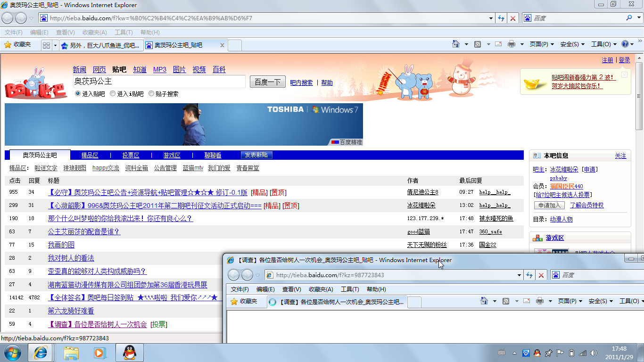Open QQ penguin taskbar icon
The image size is (644, 362).
130,353
